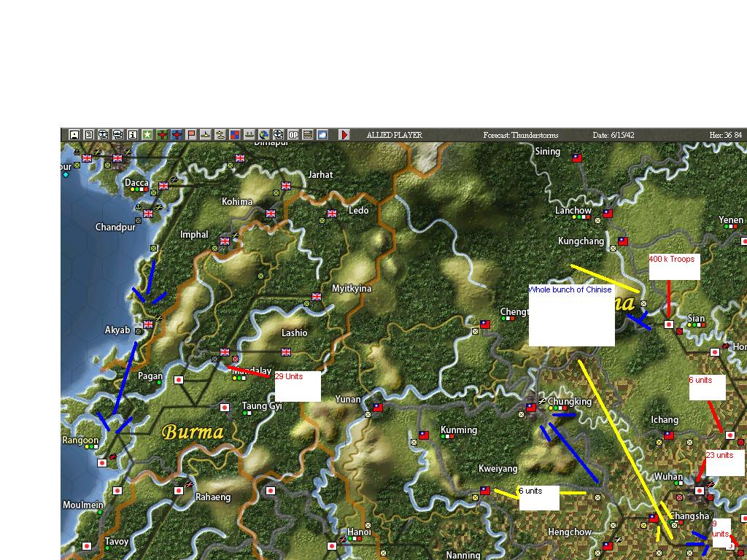The image size is (747, 560).
Task: Click the Dacca city label
Action: 136,182
